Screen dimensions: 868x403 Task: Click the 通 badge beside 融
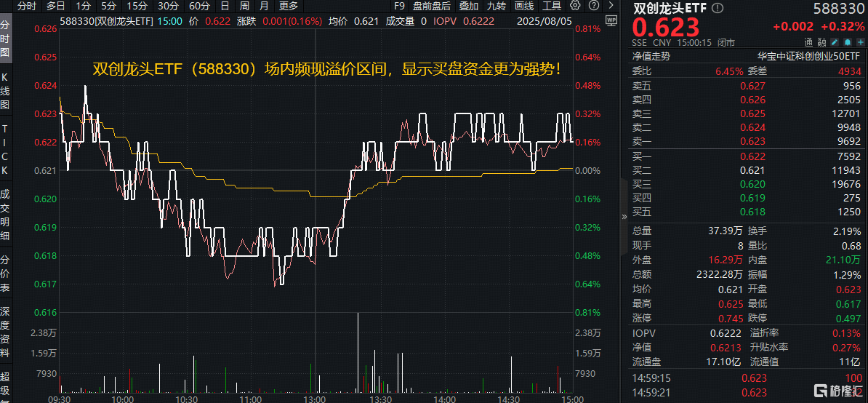tap(809, 42)
